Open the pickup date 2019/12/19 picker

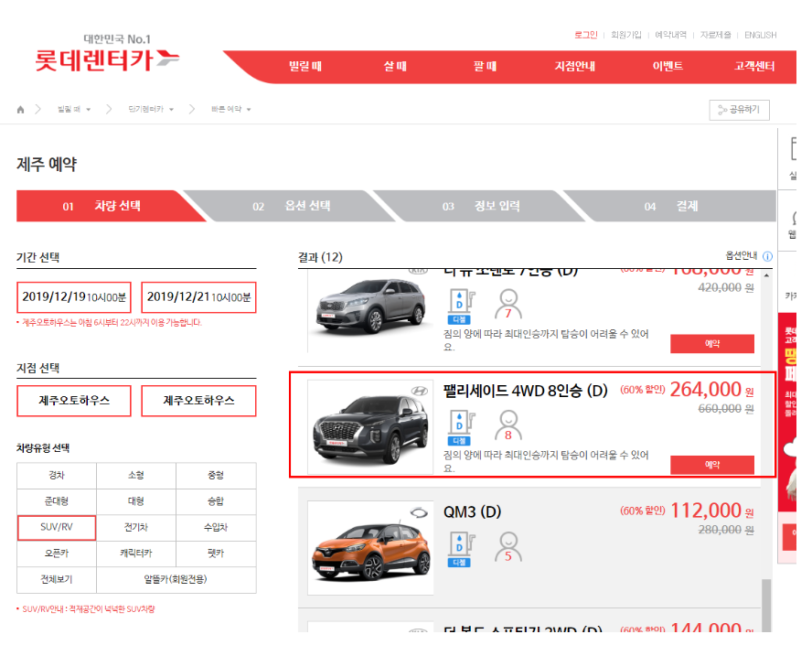point(74,297)
